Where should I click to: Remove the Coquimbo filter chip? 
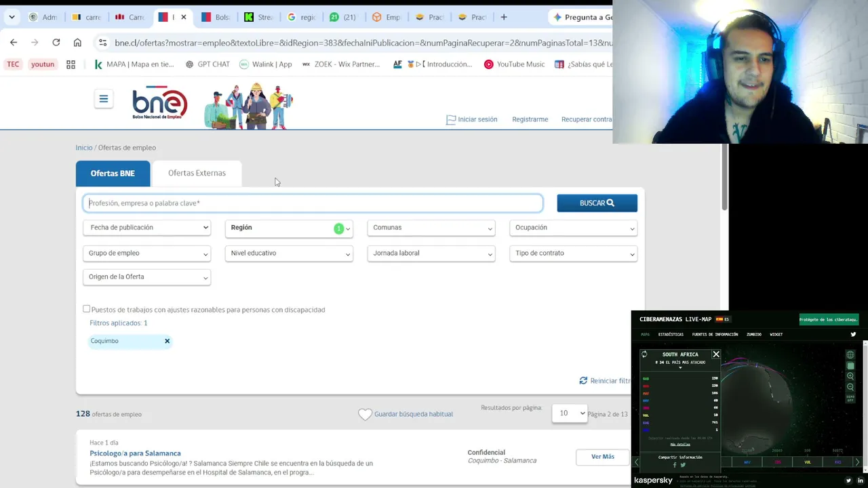tap(167, 341)
